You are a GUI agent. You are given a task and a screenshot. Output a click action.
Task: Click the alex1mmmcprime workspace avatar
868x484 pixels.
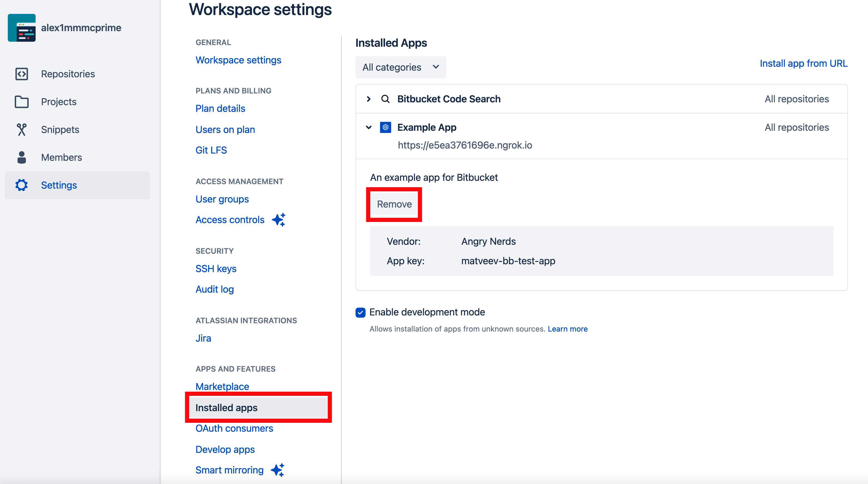[22, 28]
